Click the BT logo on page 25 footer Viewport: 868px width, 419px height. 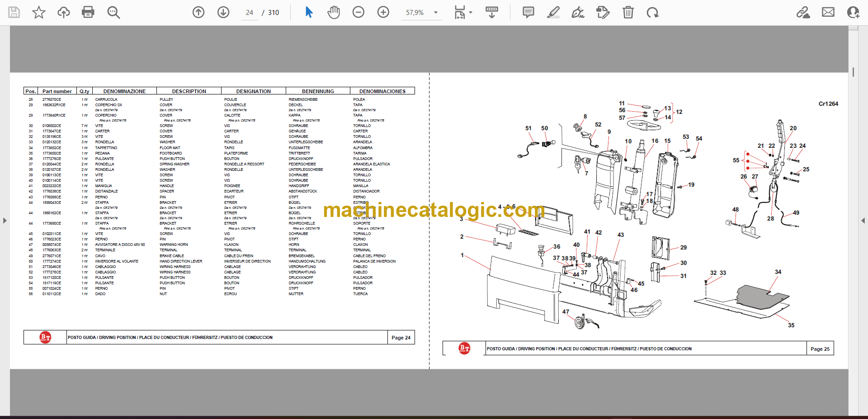[465, 348]
